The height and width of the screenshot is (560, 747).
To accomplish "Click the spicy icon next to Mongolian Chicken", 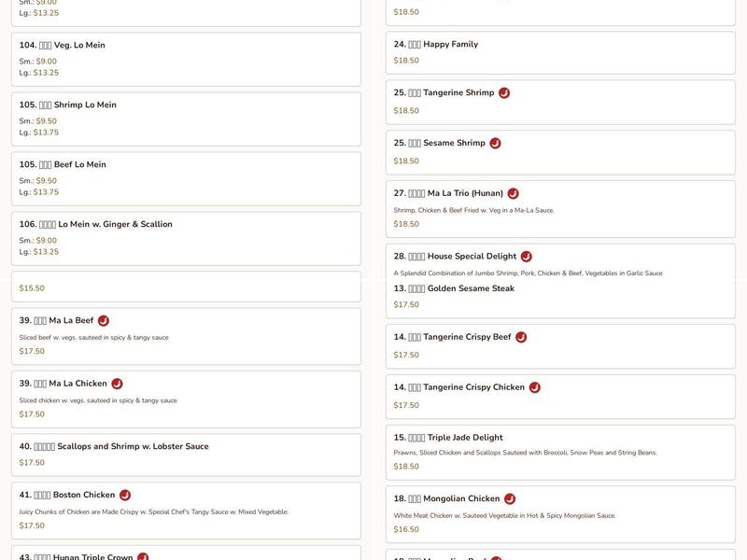I will click(510, 499).
